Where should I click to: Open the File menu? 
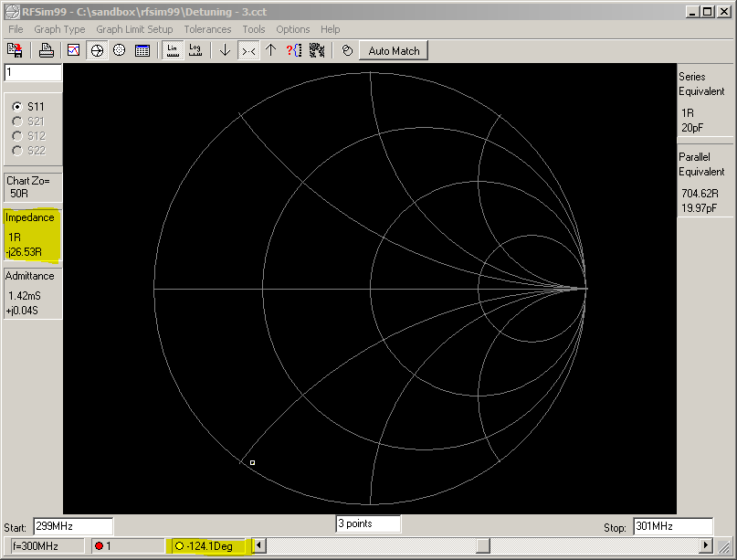[16, 29]
